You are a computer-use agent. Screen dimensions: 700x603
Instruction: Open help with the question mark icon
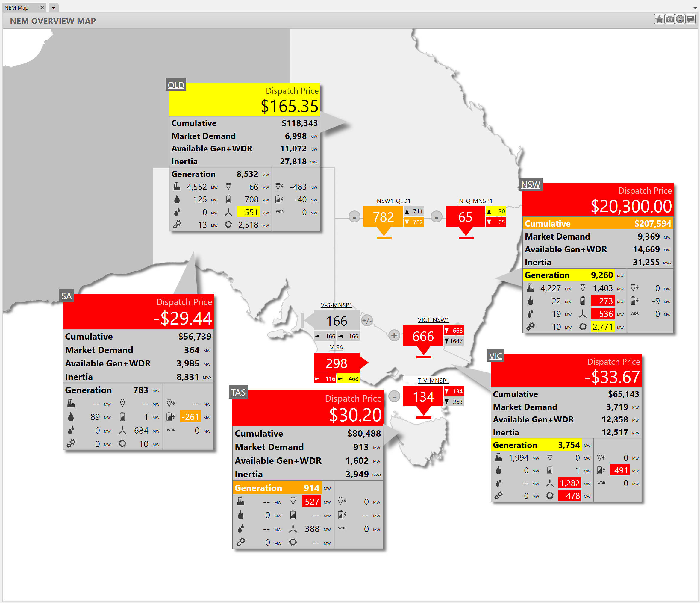(x=680, y=19)
